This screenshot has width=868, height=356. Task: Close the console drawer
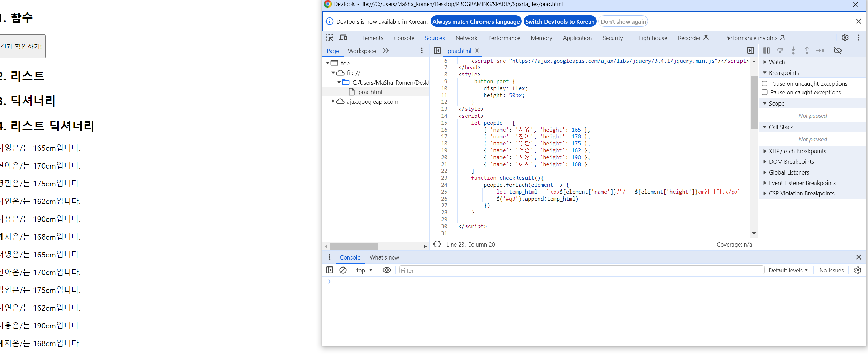point(859,257)
